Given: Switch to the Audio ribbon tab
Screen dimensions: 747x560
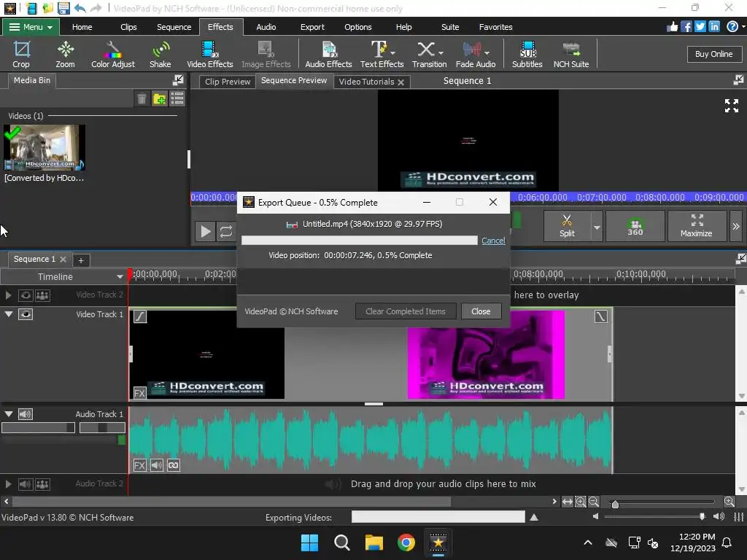Looking at the screenshot, I should click(x=266, y=27).
